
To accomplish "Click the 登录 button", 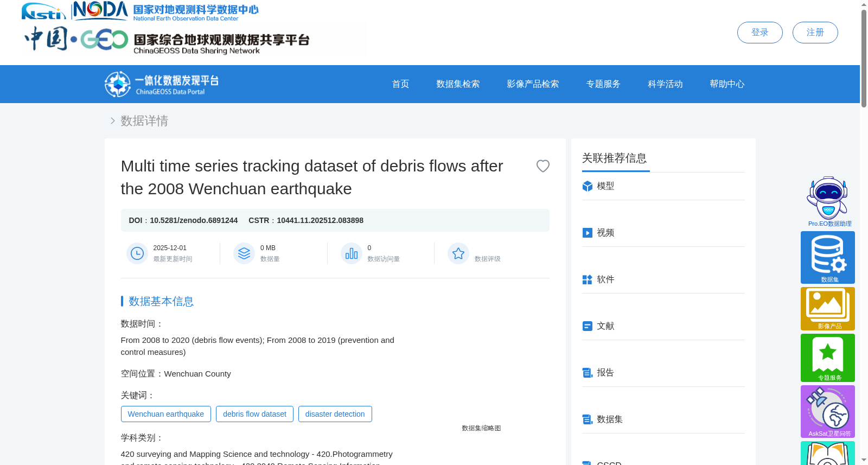I will click(759, 33).
